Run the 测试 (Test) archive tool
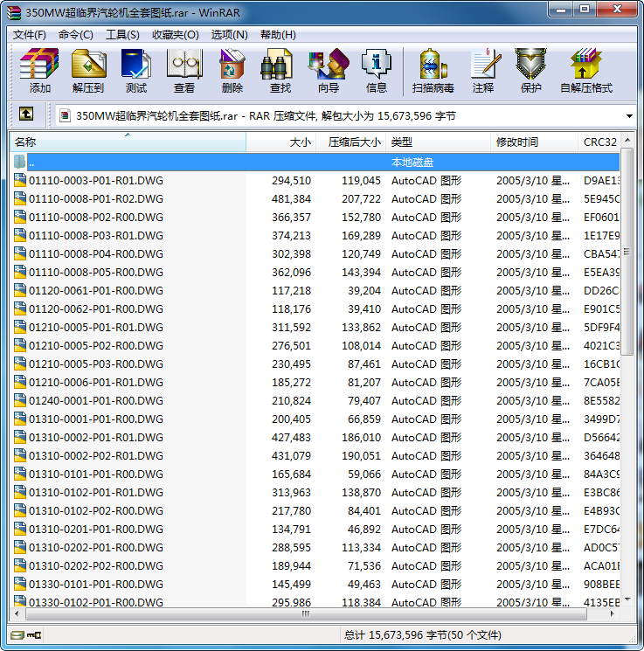The height and width of the screenshot is (651, 644). coord(135,71)
